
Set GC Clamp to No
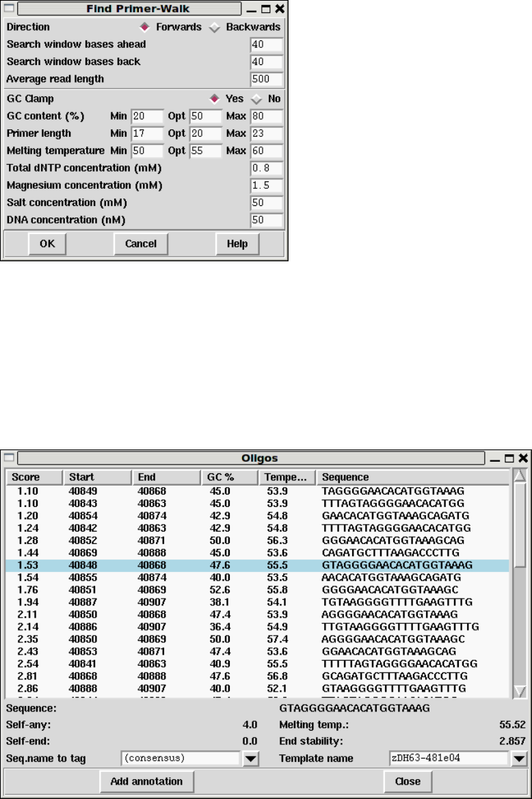[x=256, y=99]
